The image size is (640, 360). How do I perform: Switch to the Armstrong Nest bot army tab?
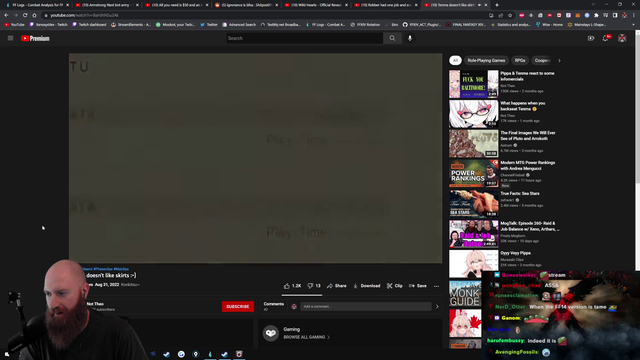pos(107,5)
